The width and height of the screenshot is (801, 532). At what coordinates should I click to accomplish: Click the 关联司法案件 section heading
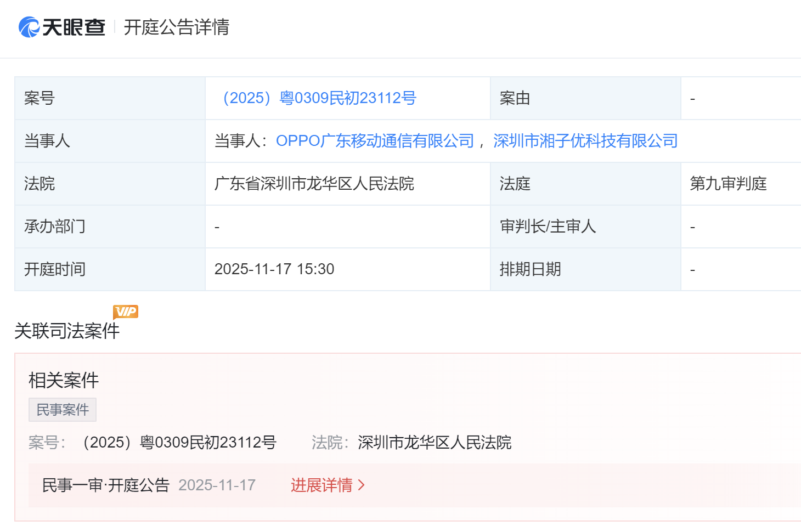pyautogui.click(x=67, y=331)
